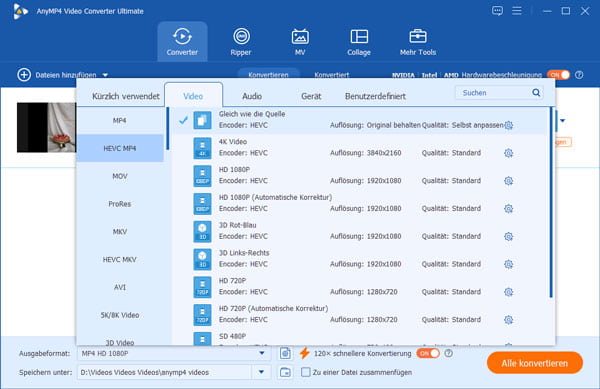The width and height of the screenshot is (600, 389).
Task: Open settings gear for HD 1080P preset
Action: pos(509,181)
